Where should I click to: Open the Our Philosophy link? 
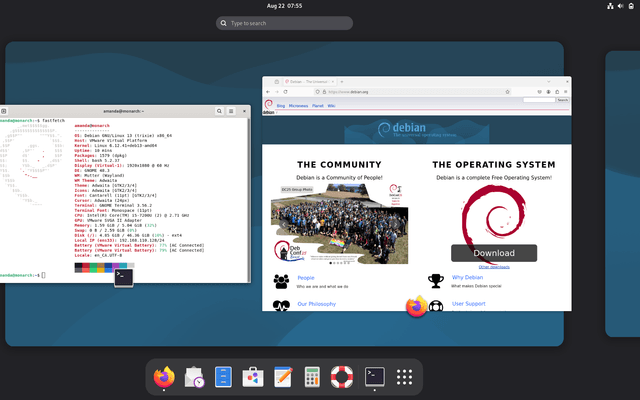pos(316,304)
